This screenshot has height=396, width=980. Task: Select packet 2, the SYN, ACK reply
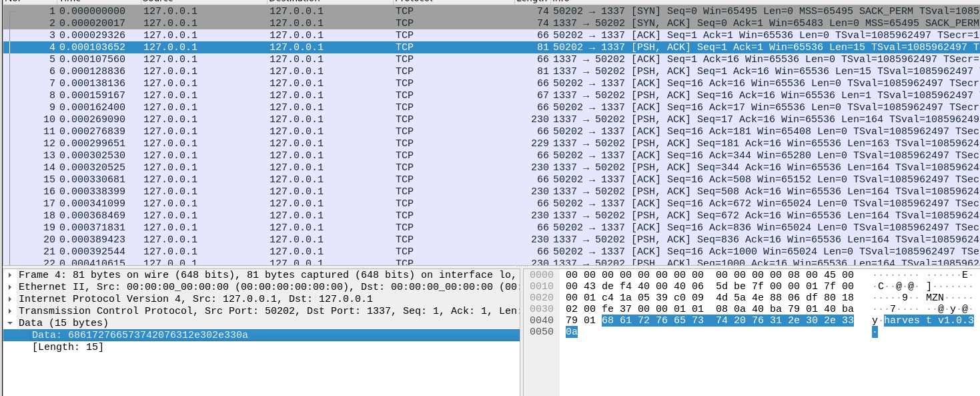[267, 23]
